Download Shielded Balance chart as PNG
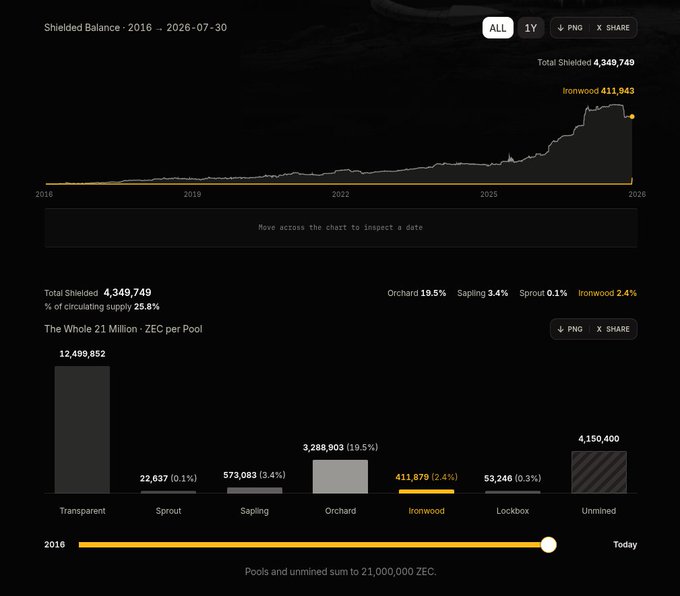This screenshot has height=596, width=680. pos(570,28)
